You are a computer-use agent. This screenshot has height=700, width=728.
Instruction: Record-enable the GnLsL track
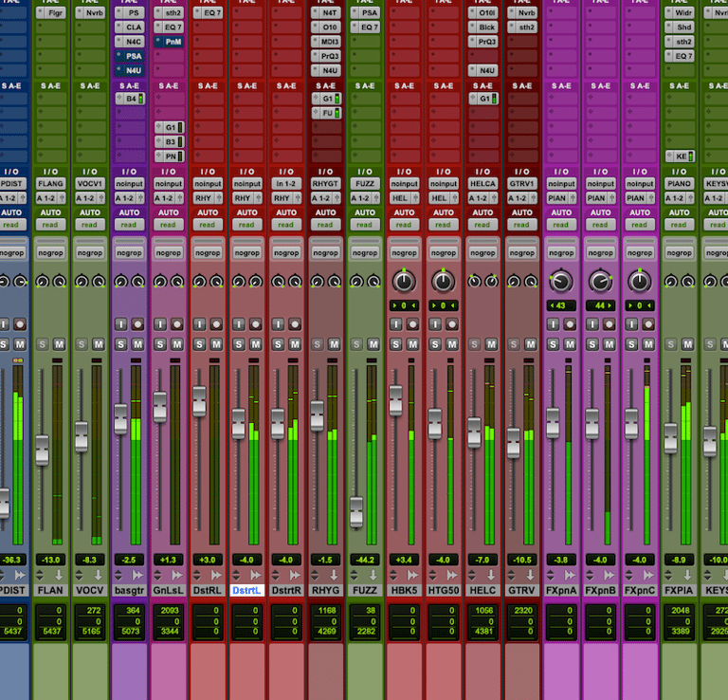coord(177,324)
